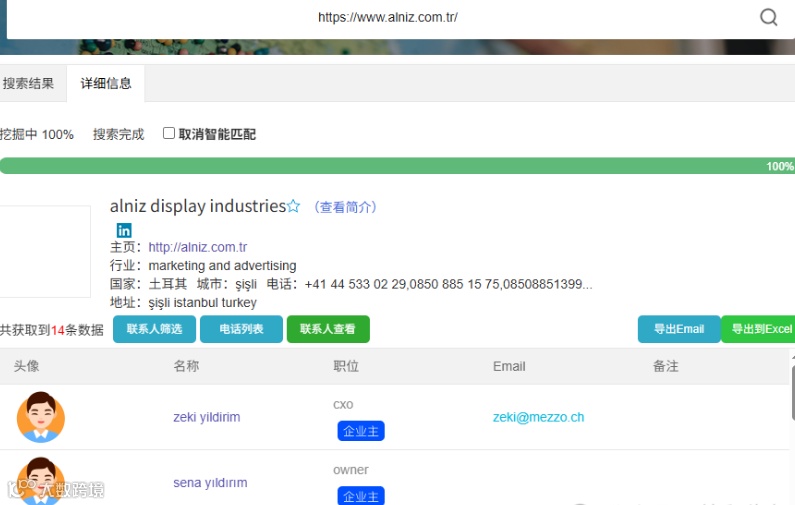Click the 共获取到14条数据 count text
Screen dimensions: 795x505
(52, 330)
